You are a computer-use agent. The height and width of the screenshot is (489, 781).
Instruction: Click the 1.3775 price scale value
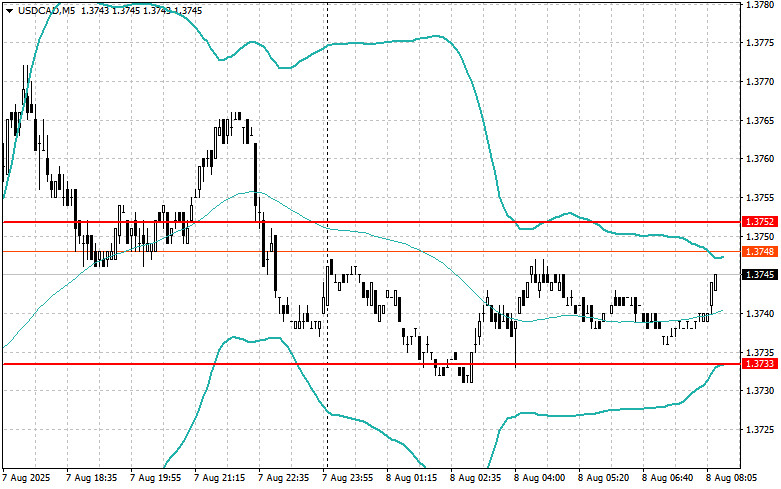[x=760, y=43]
